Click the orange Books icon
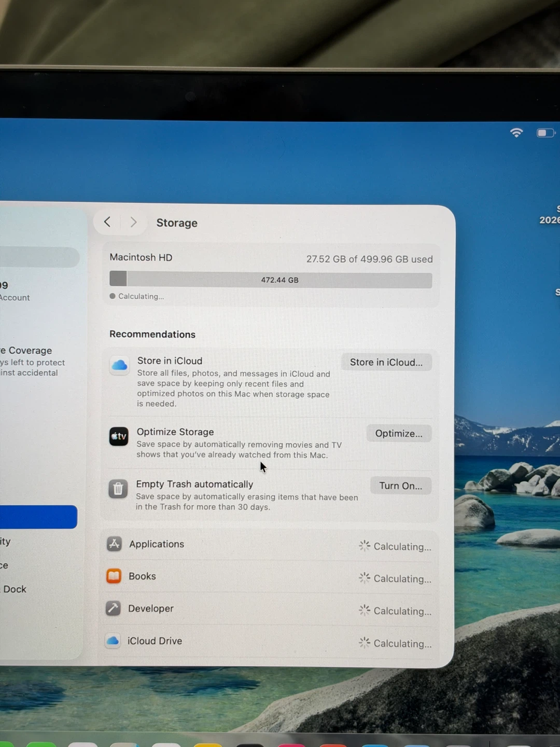This screenshot has height=747, width=560. (114, 576)
